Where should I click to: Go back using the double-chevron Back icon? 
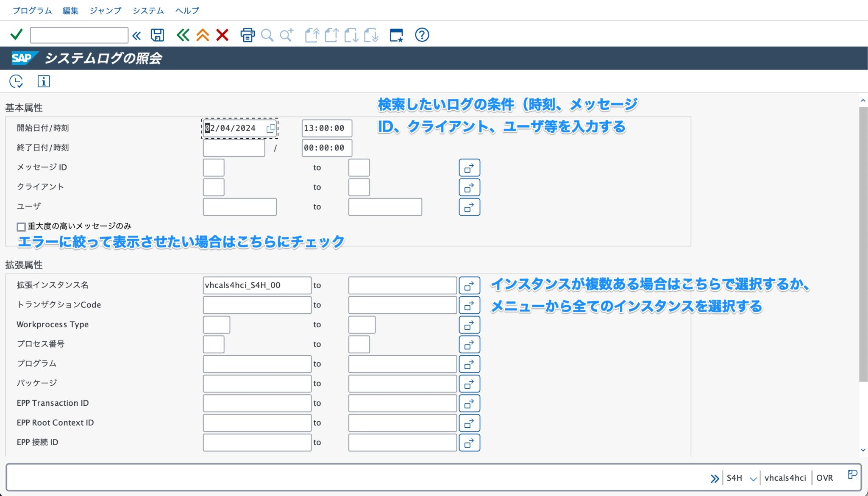coord(182,35)
